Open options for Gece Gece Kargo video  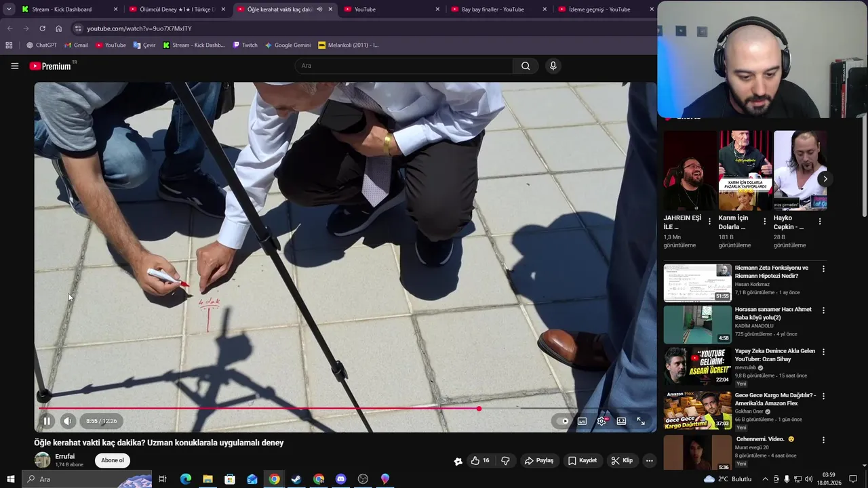point(823,396)
